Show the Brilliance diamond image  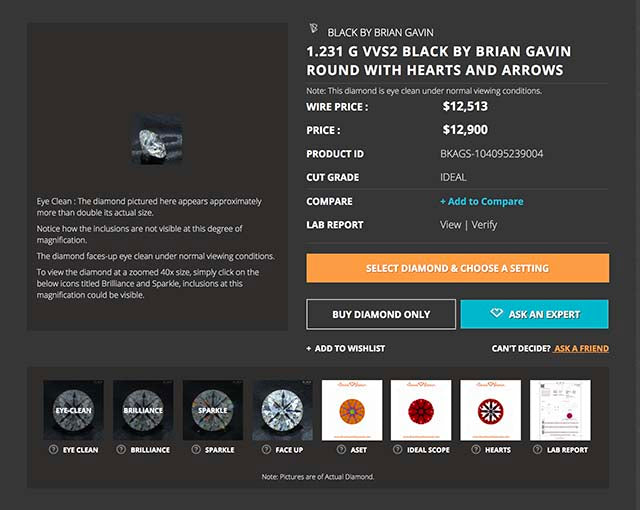click(143, 410)
